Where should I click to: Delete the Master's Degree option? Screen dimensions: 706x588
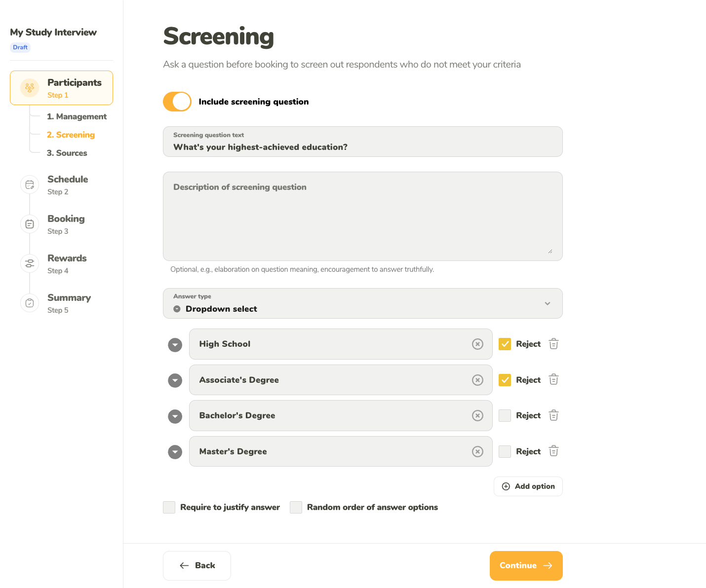(553, 451)
